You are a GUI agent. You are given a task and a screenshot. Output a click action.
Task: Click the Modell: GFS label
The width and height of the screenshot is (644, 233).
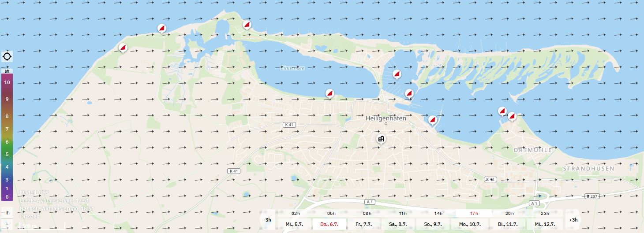tap(34, 193)
